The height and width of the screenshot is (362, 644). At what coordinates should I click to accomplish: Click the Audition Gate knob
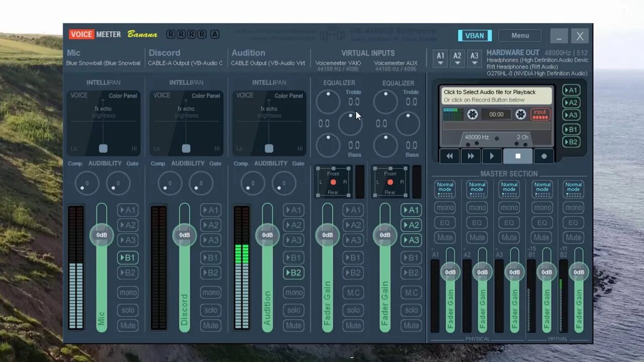tap(284, 184)
